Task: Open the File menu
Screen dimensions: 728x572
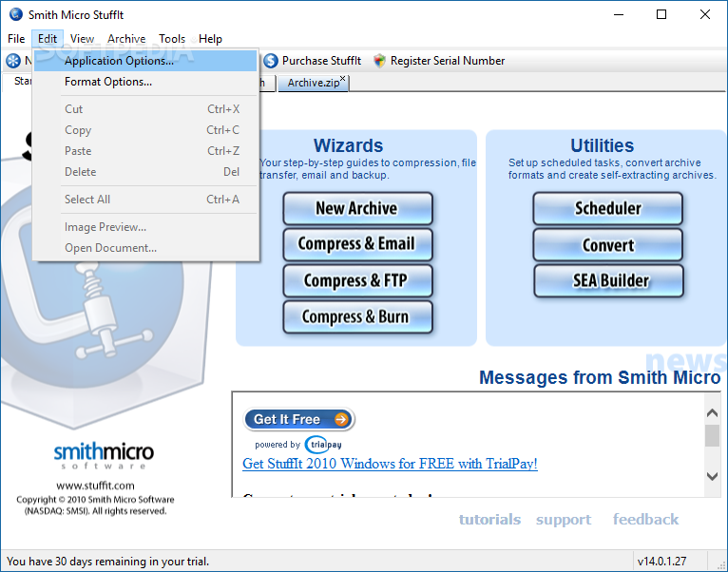Action: click(16, 39)
